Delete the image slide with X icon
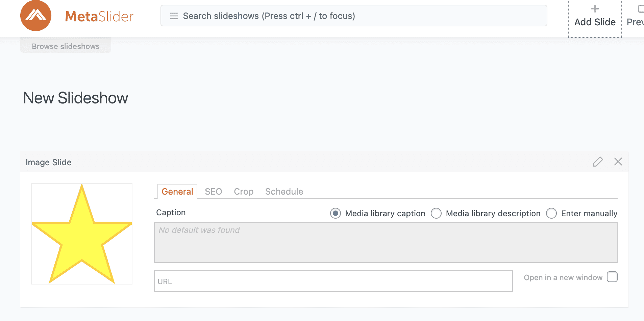644x321 pixels. (618, 162)
